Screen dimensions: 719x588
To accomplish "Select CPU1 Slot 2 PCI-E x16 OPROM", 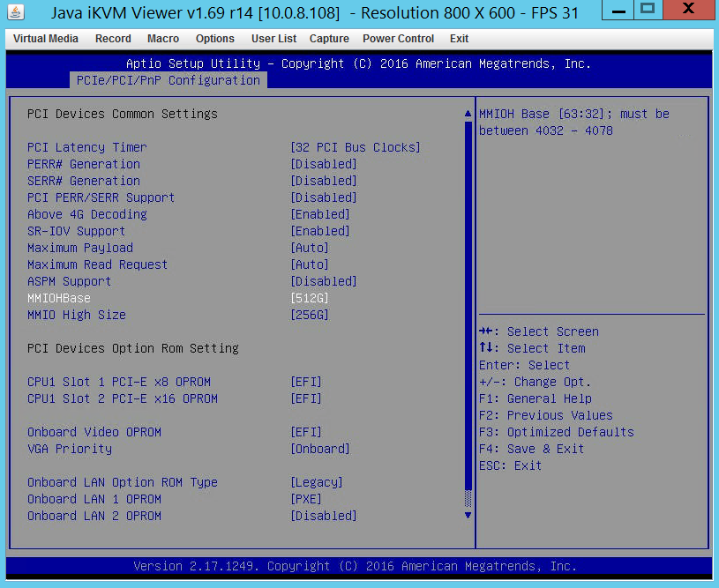I will 123,398.
